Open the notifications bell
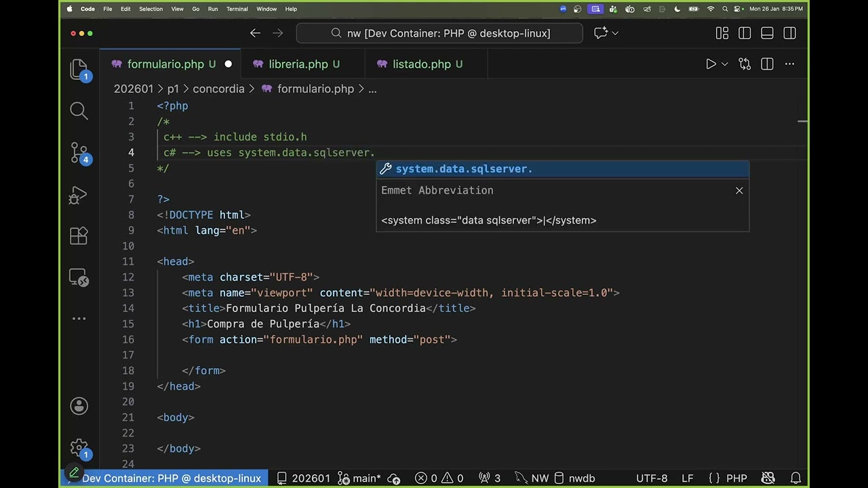The image size is (868, 488). (x=796, y=478)
